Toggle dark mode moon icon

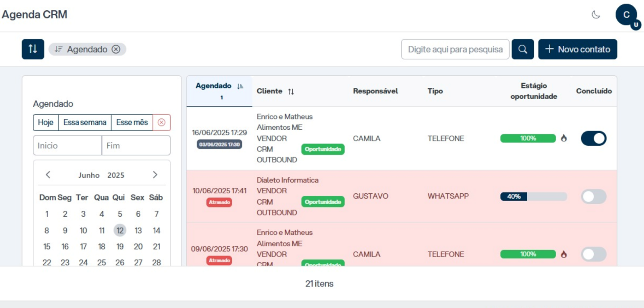[x=596, y=15]
